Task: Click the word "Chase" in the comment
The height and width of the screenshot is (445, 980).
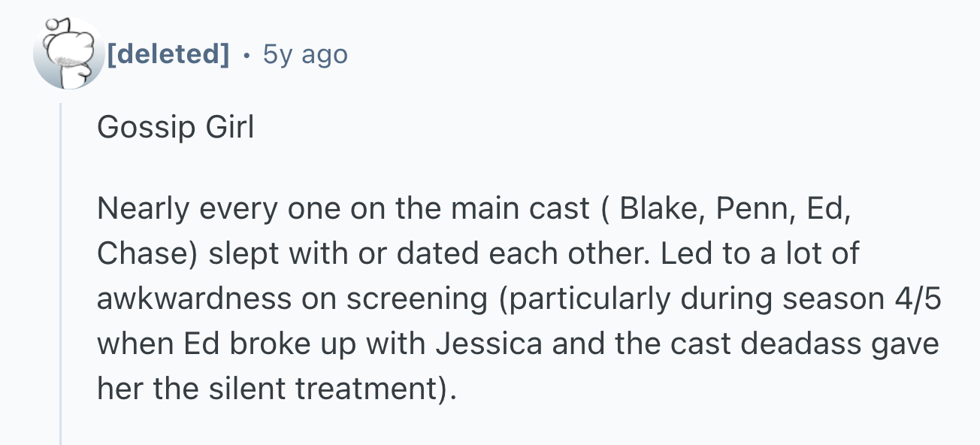Action: (x=141, y=254)
